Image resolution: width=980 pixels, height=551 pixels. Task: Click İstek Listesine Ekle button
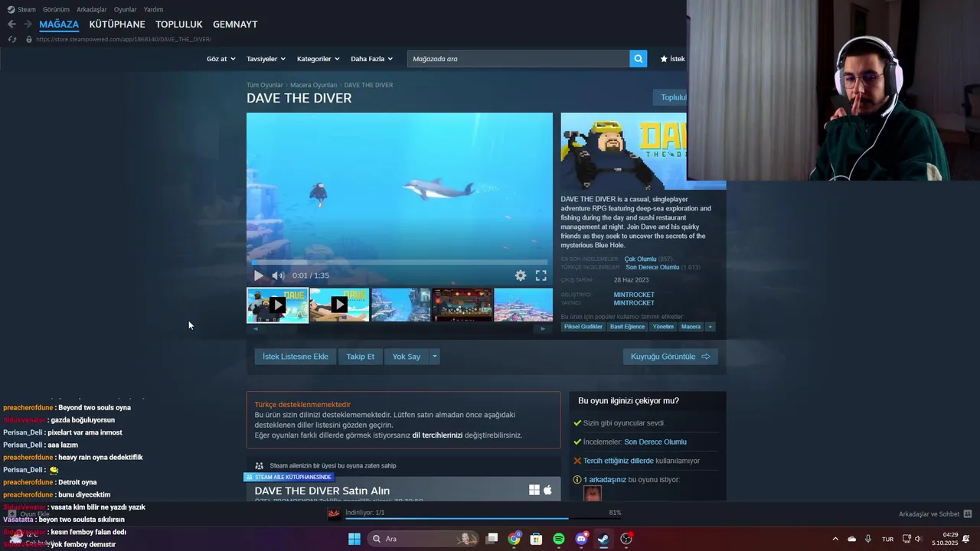pyautogui.click(x=296, y=357)
